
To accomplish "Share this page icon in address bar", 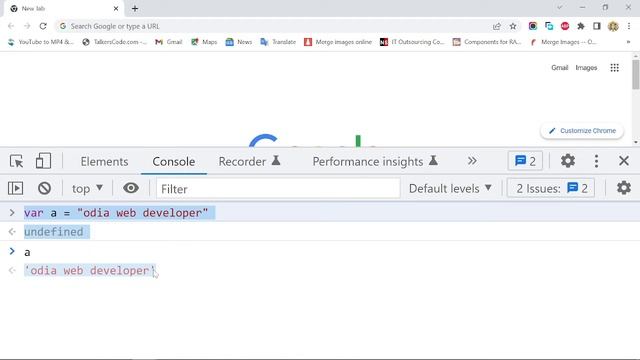I will [x=497, y=26].
